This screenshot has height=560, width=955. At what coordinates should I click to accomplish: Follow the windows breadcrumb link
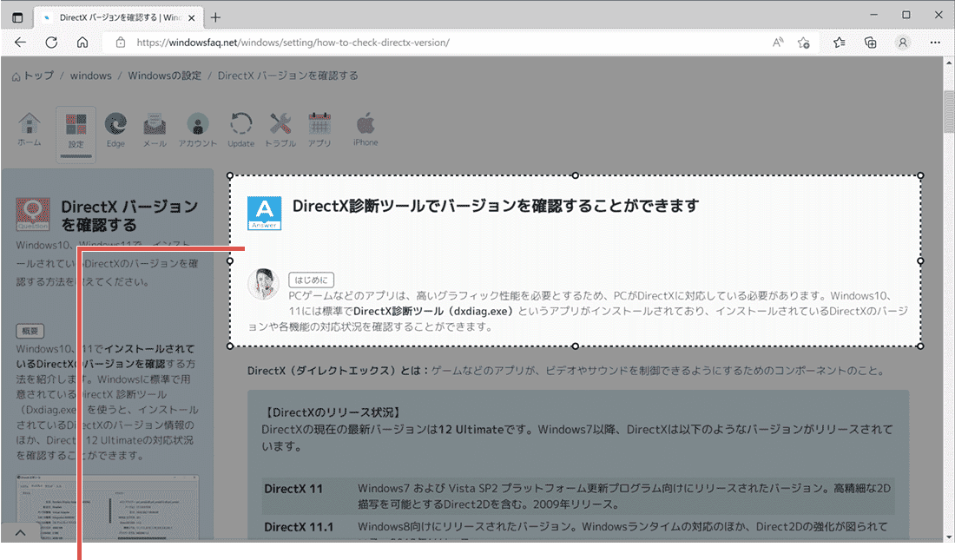point(91,76)
